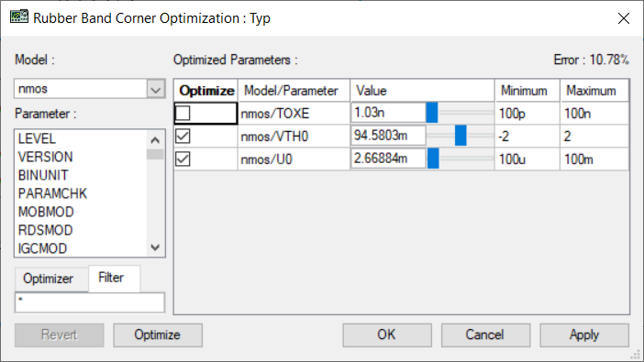
Task: Click the Minimum column header
Action: point(527,91)
